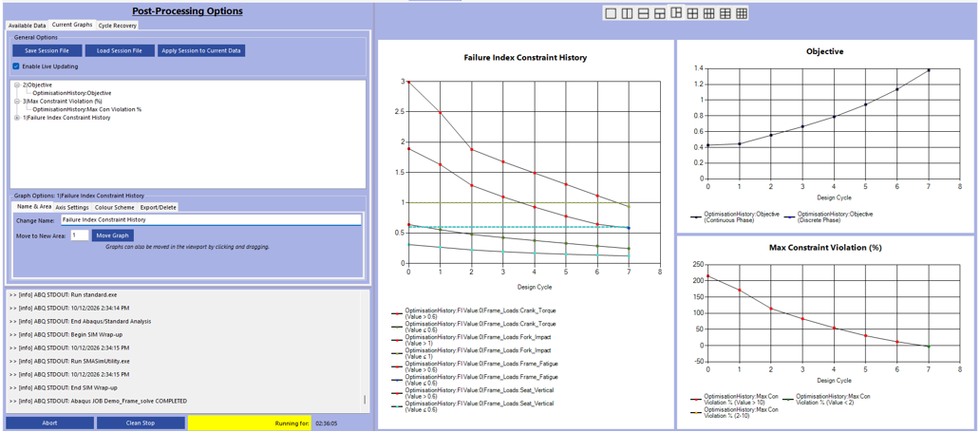The image size is (980, 432).
Task: Open the Cycle Recovery tab
Action: [x=117, y=26]
